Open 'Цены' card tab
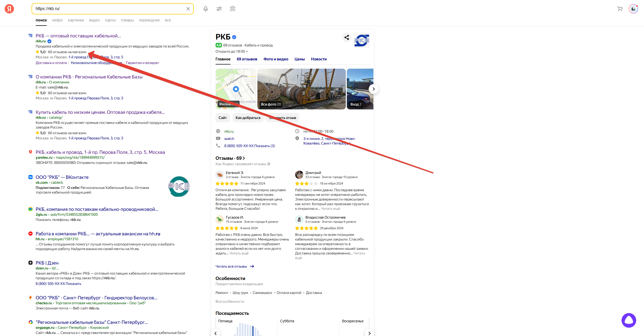 click(300, 59)
